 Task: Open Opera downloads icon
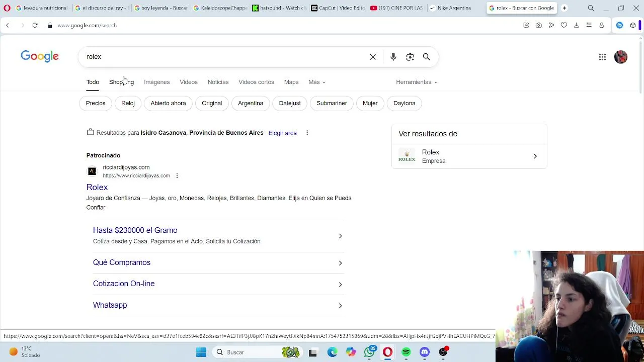[x=577, y=25]
